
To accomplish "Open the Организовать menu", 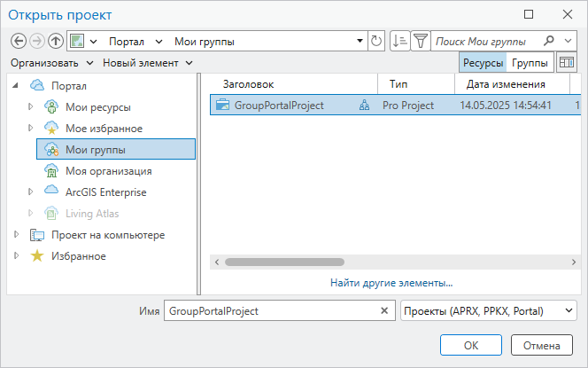I will coord(52,63).
